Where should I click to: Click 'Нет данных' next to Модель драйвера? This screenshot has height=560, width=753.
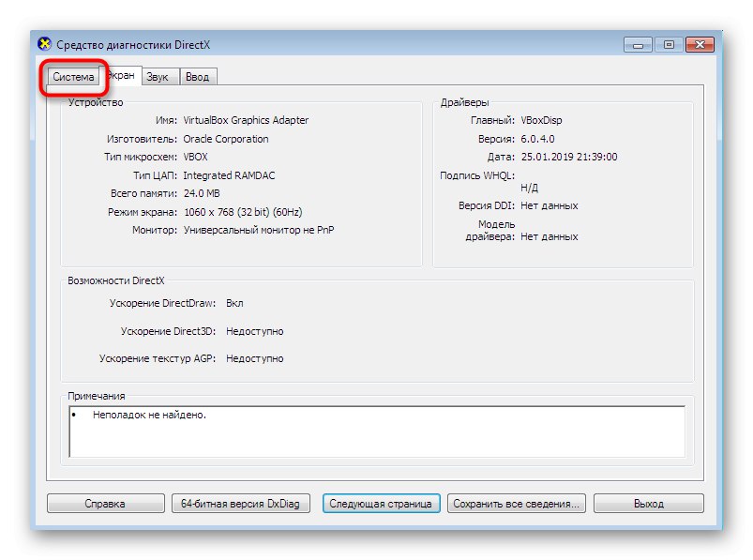pos(550,236)
